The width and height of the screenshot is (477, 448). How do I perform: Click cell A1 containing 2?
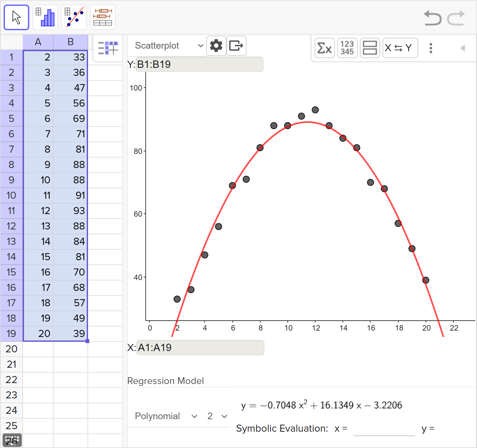(38, 57)
